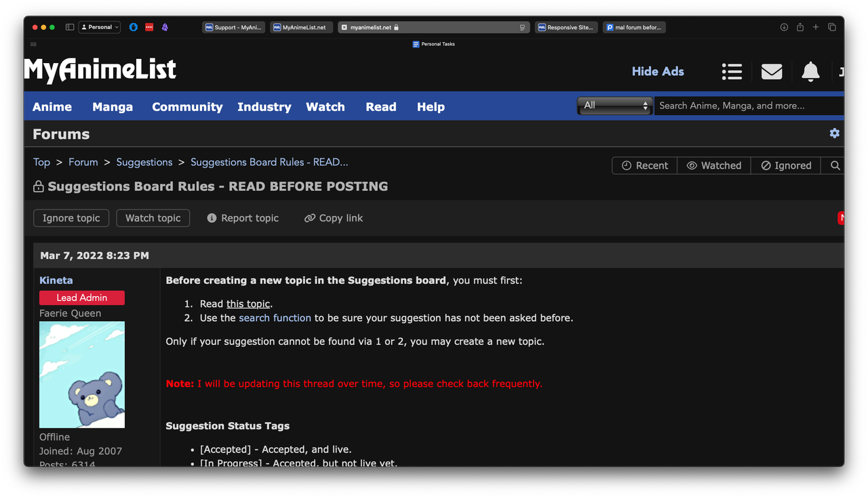
Task: Open the Anime menu
Action: click(x=52, y=107)
